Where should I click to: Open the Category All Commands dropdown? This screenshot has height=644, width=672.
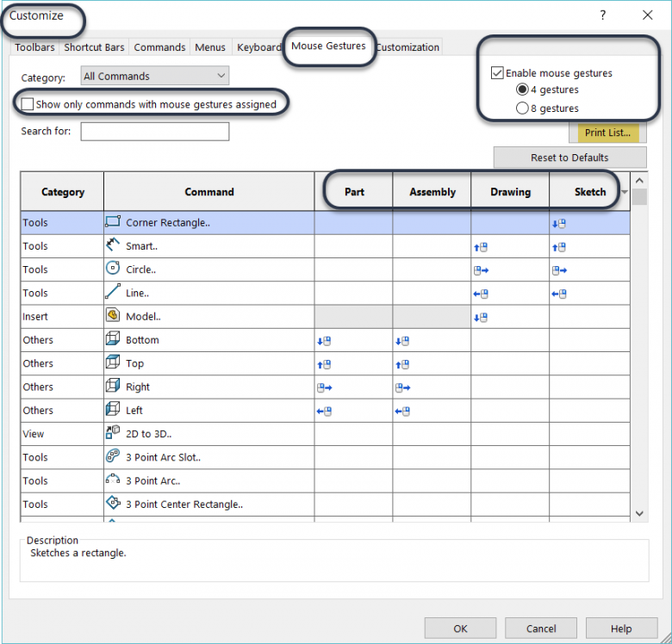[x=155, y=76]
